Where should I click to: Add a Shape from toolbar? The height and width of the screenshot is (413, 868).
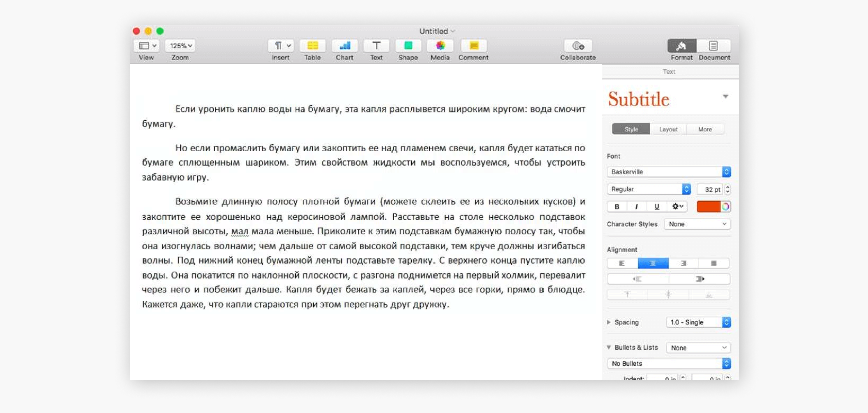click(408, 46)
